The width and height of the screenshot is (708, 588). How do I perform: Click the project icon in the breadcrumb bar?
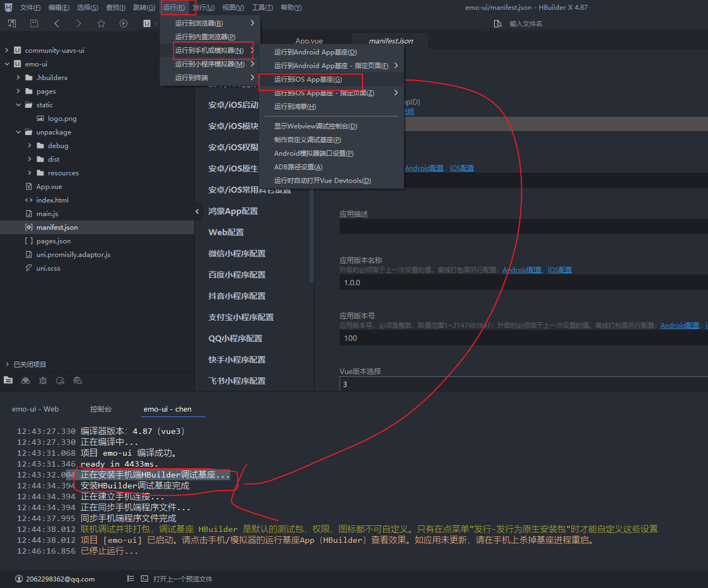click(147, 23)
